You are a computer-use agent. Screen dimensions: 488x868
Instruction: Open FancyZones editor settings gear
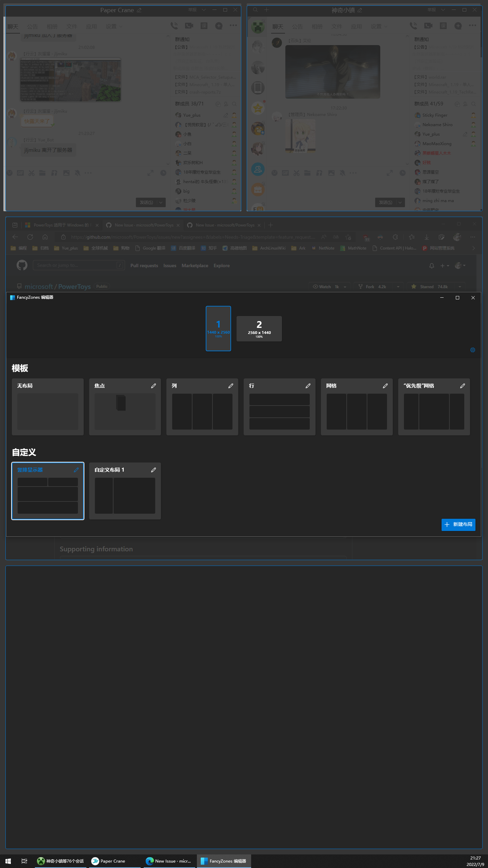tap(473, 350)
